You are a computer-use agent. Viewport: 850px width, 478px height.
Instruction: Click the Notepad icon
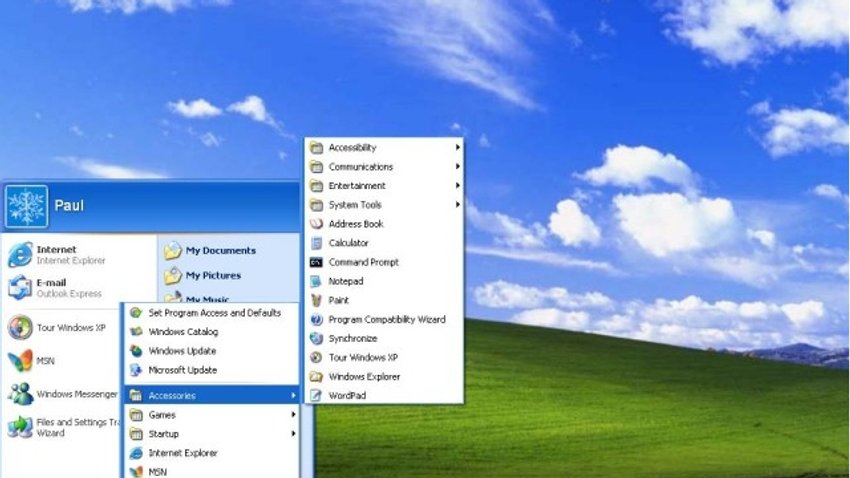click(316, 281)
